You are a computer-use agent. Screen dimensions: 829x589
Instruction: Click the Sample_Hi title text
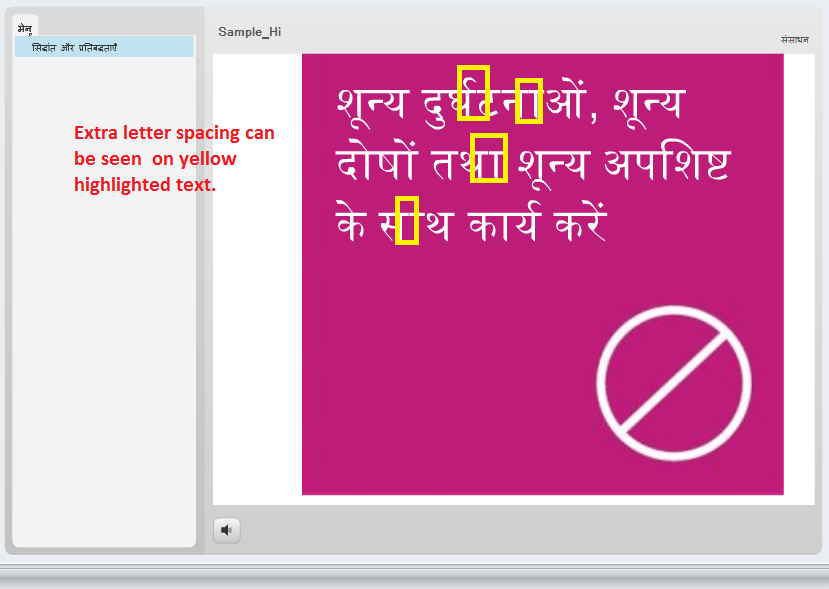(250, 32)
